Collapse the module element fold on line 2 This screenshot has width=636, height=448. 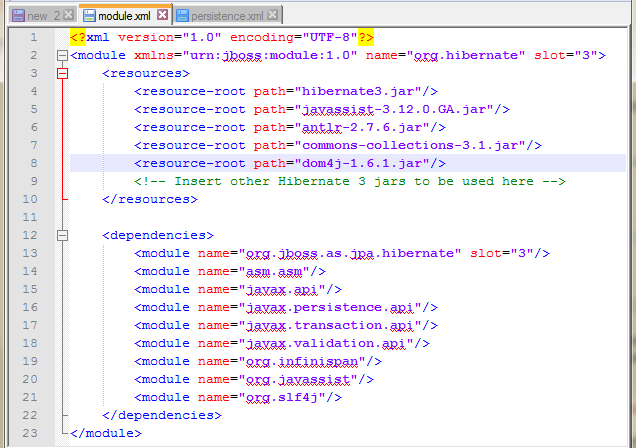pyautogui.click(x=62, y=55)
